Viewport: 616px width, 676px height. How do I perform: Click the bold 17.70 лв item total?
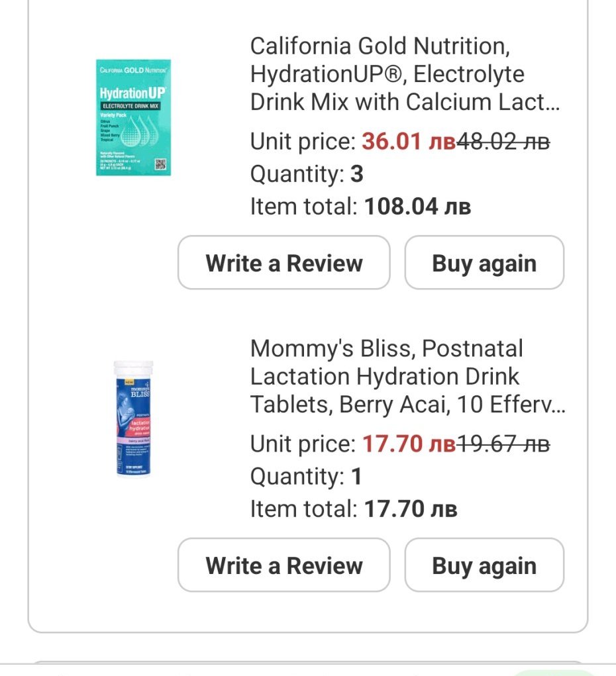click(411, 508)
